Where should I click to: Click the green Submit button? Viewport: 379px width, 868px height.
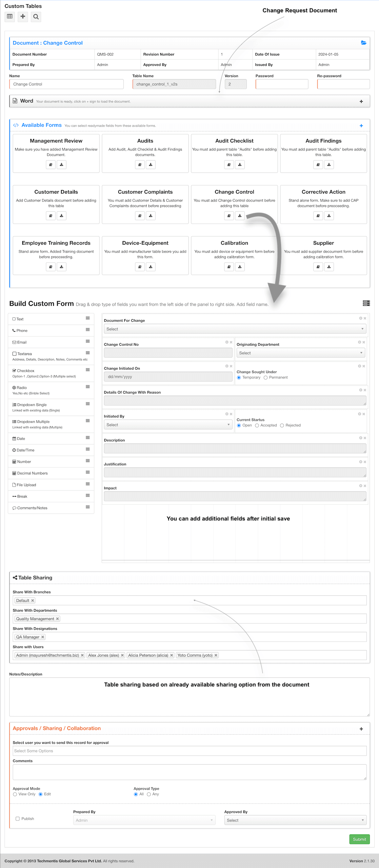click(x=359, y=839)
